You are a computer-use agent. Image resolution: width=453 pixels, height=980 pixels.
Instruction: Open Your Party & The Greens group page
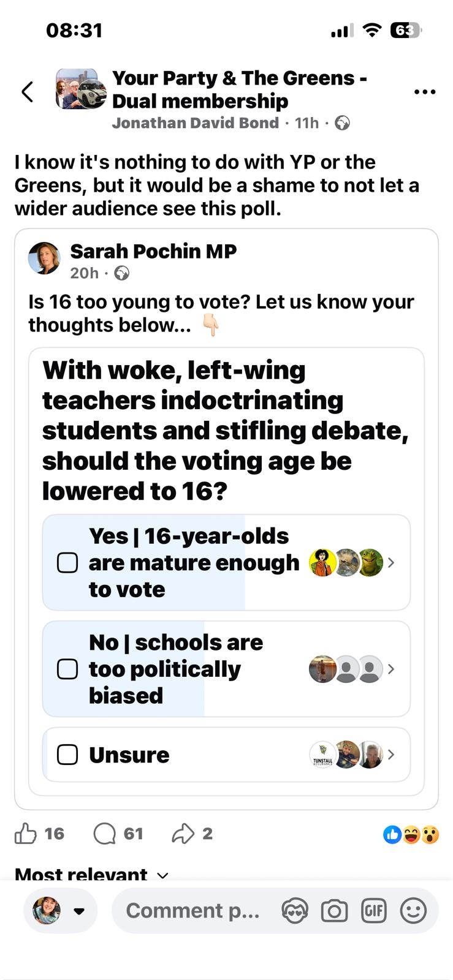(x=239, y=89)
